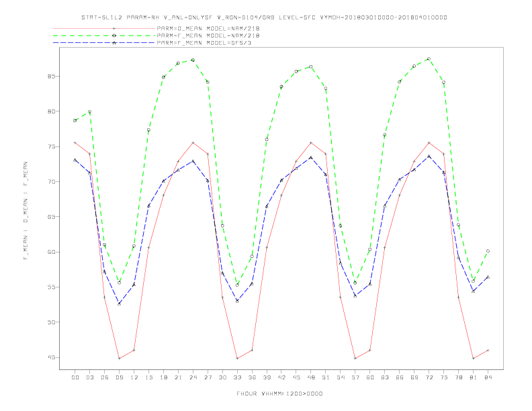Click y-axis tick label 85
This screenshot has width=532, height=411.
[x=52, y=77]
